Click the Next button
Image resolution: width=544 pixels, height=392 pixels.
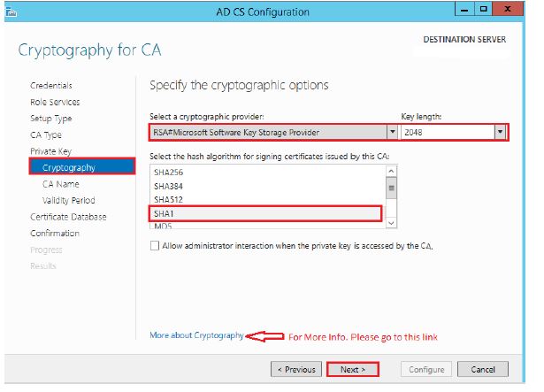coord(353,369)
